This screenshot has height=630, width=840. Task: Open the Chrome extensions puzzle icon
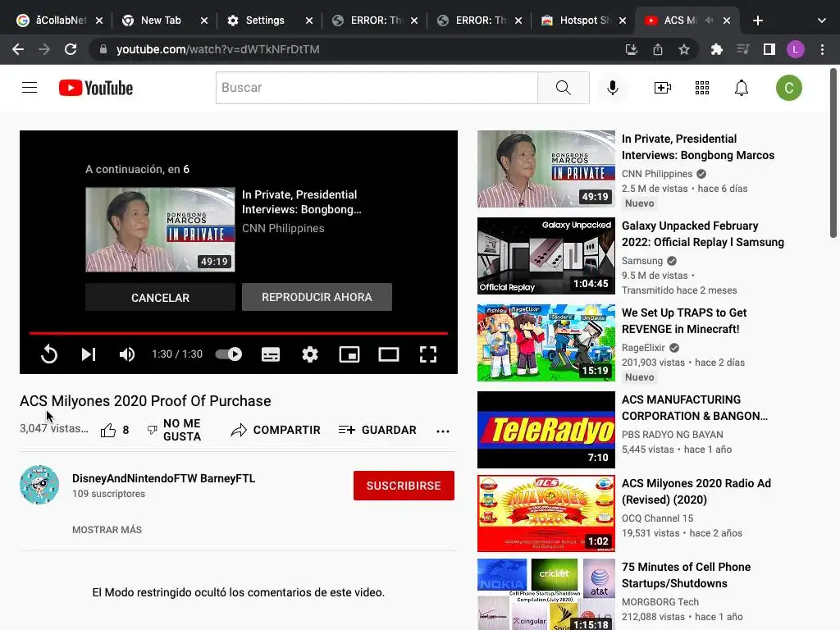[x=716, y=49]
